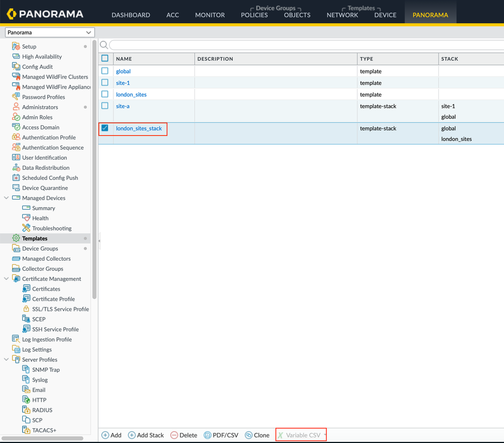The width and height of the screenshot is (504, 443).
Task: Click the Troubleshooting wrench icon
Action: click(26, 228)
